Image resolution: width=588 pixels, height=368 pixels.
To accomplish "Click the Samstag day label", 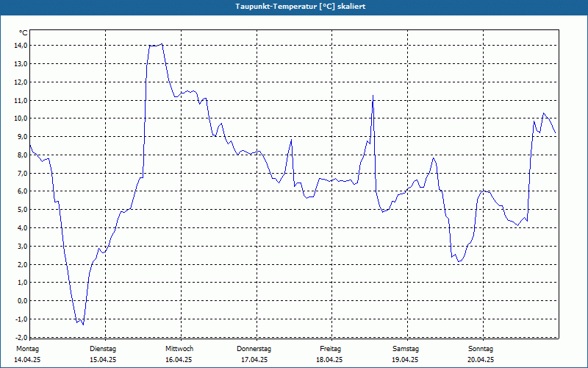I will point(406,349).
